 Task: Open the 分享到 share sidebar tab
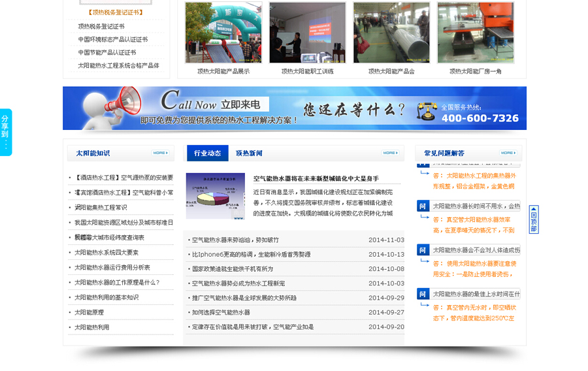coord(6,132)
